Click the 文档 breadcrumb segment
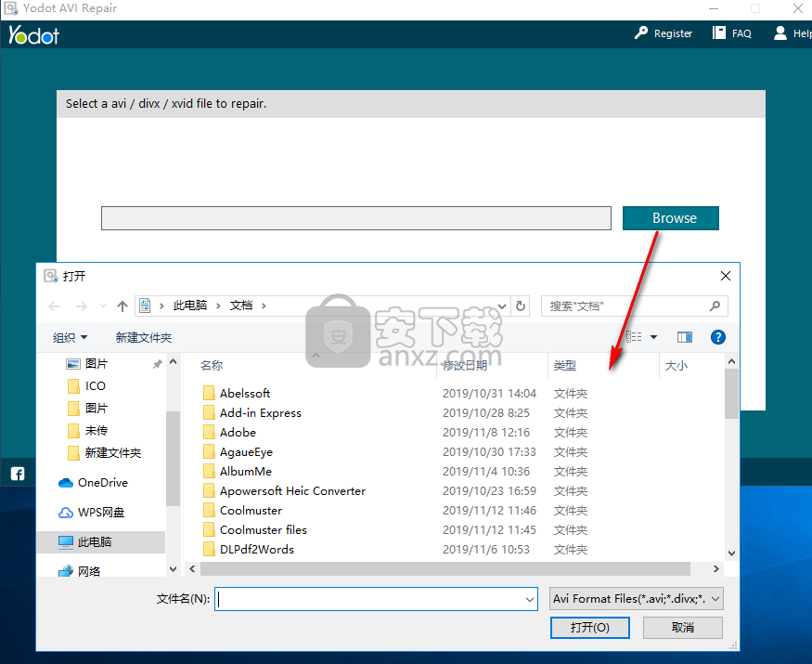 241,306
